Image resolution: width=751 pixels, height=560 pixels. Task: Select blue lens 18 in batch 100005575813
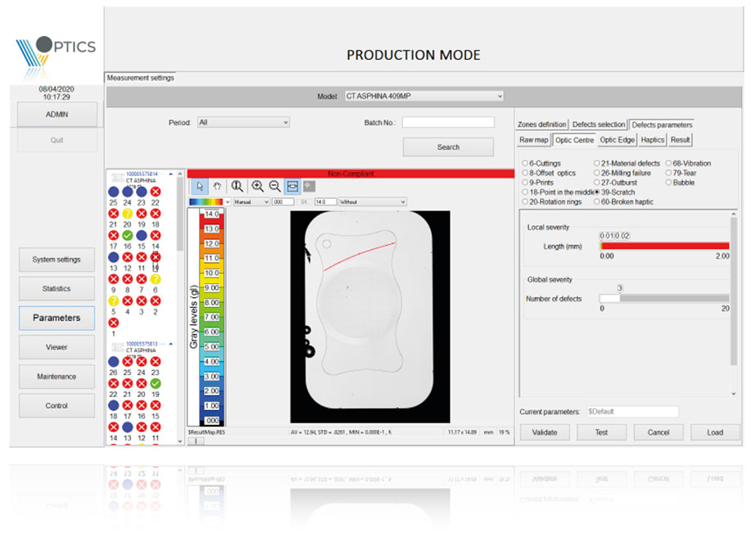point(114,405)
